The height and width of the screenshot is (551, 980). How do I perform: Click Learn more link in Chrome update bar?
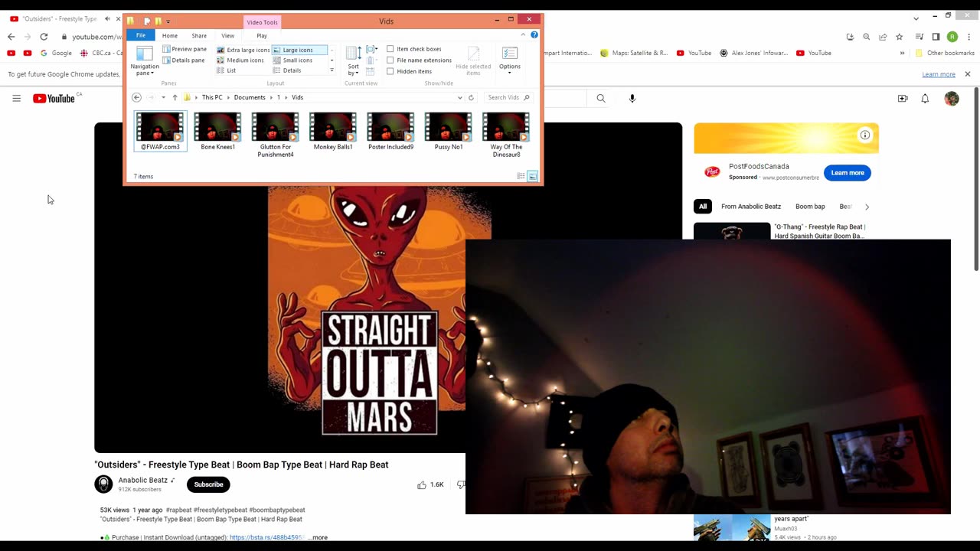click(939, 74)
